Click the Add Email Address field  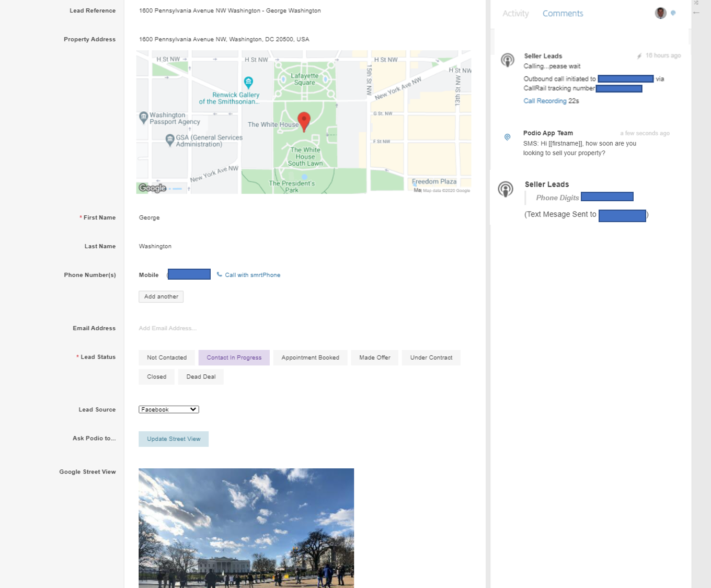tap(168, 328)
